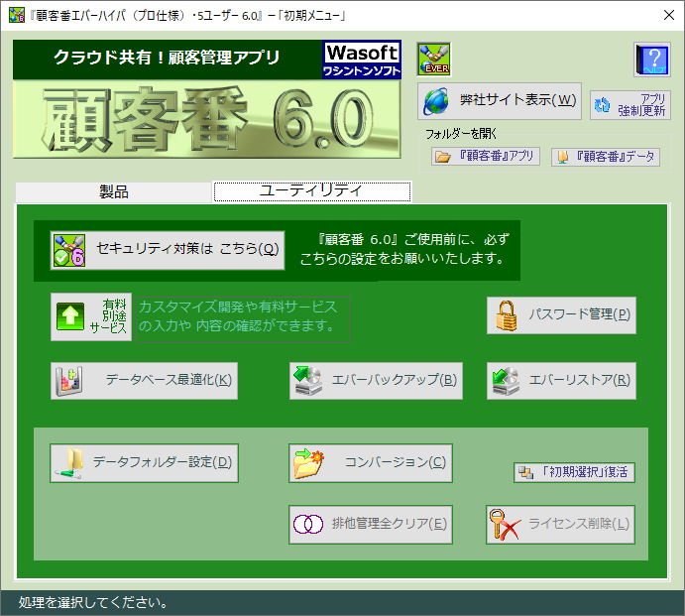Screen dimensions: 685x616
Task: Select the ユーティリティ tab
Action: click(312, 191)
